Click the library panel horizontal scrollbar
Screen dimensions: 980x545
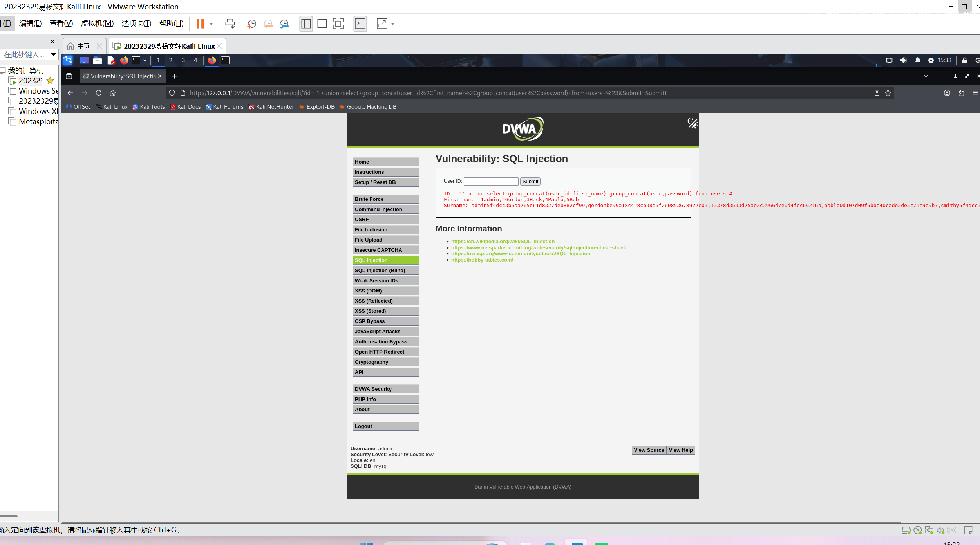[x=9, y=516]
